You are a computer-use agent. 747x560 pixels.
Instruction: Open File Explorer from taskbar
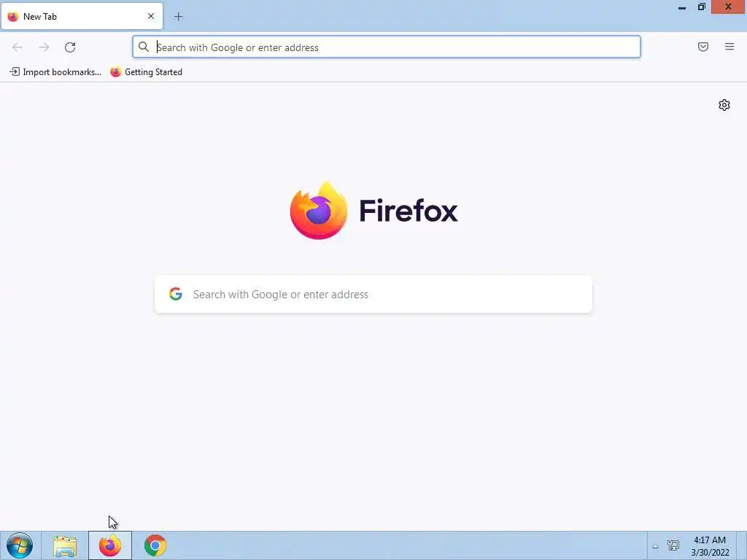point(65,545)
